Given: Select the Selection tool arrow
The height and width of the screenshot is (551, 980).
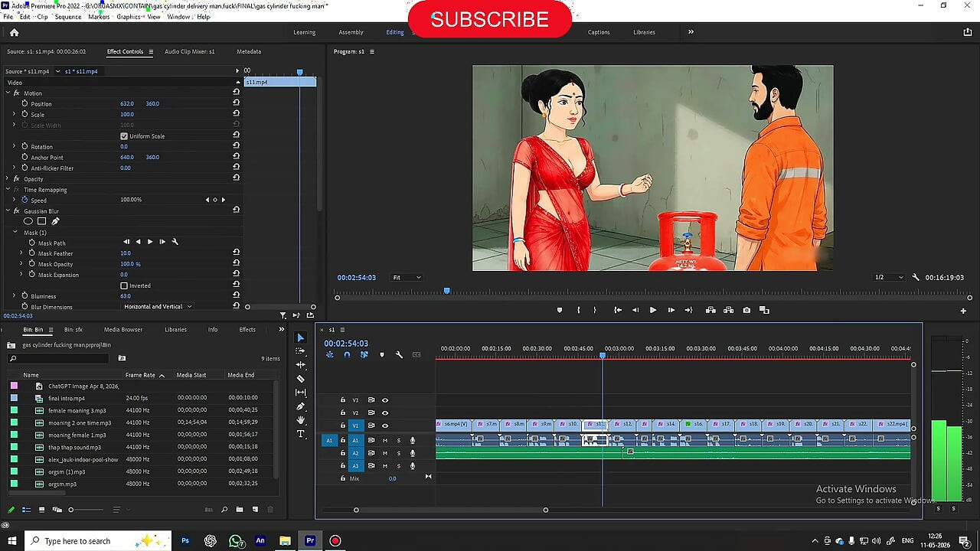Looking at the screenshot, I should (300, 337).
